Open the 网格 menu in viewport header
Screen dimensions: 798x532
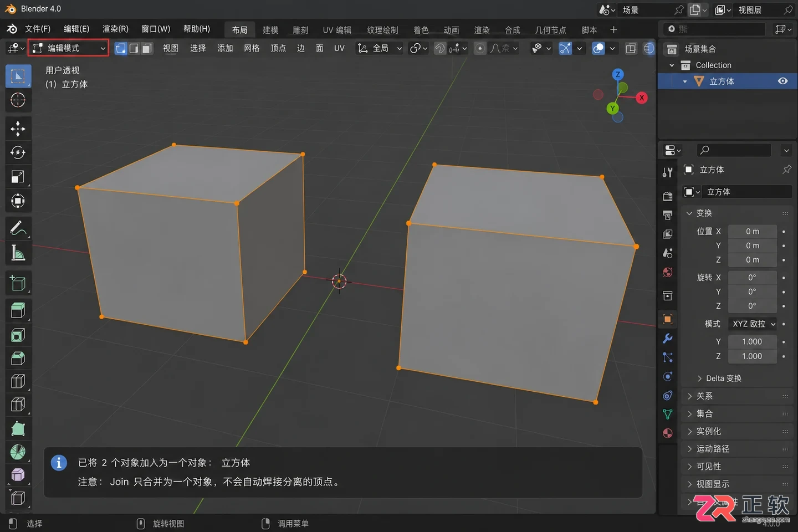252,49
